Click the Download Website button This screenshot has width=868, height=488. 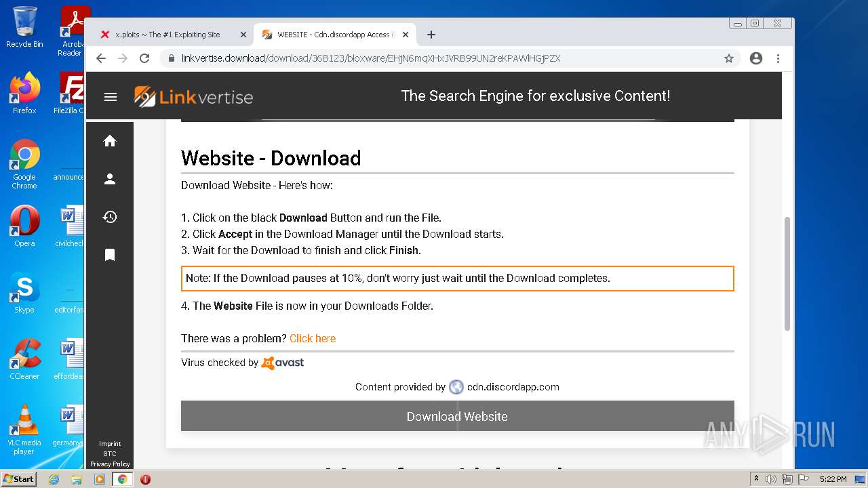pos(457,416)
